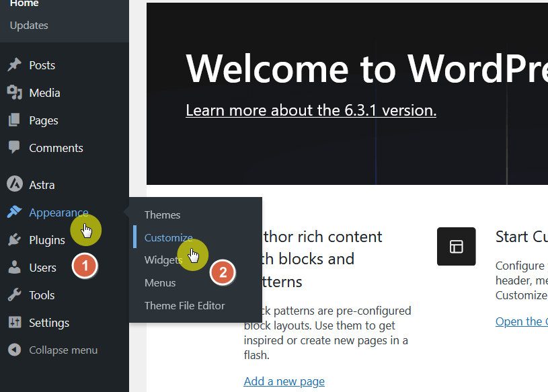Click the layout icon beside Start Customizing

(x=456, y=247)
